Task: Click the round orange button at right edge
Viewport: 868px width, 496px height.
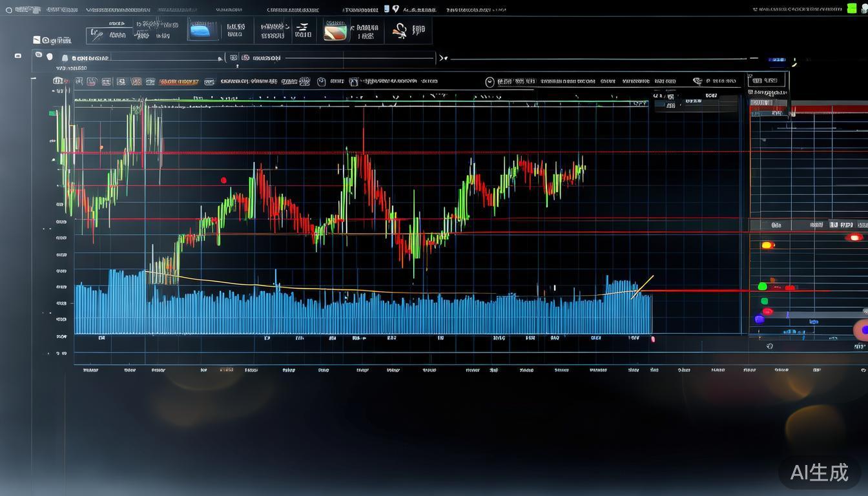Action: (x=861, y=330)
